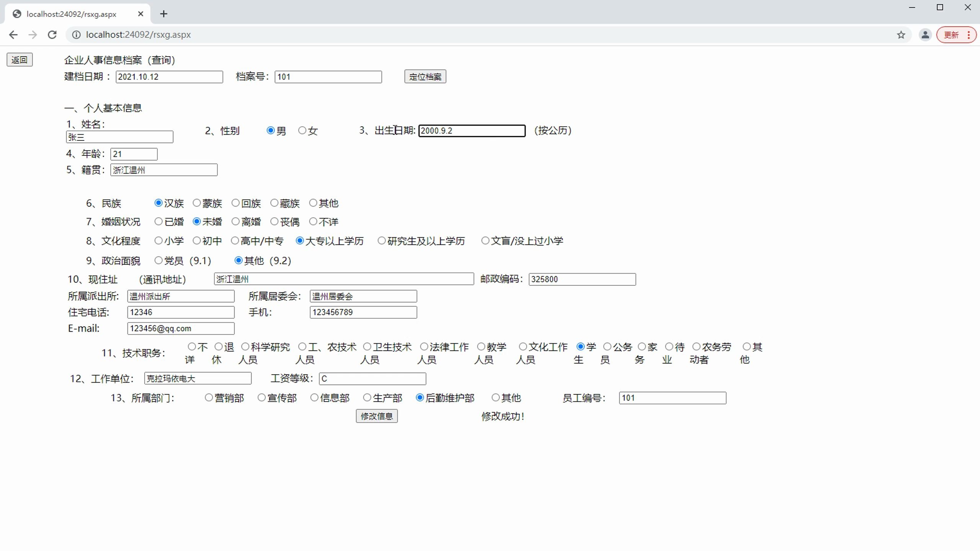This screenshot has height=551, width=980.
Task: Click the 出生日期 input field
Action: click(472, 130)
